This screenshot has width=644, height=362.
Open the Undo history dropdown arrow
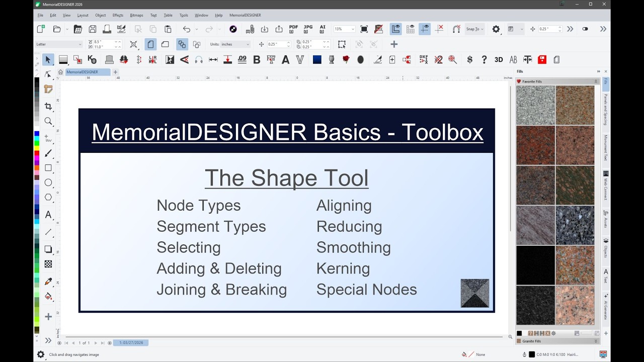pyautogui.click(x=196, y=29)
